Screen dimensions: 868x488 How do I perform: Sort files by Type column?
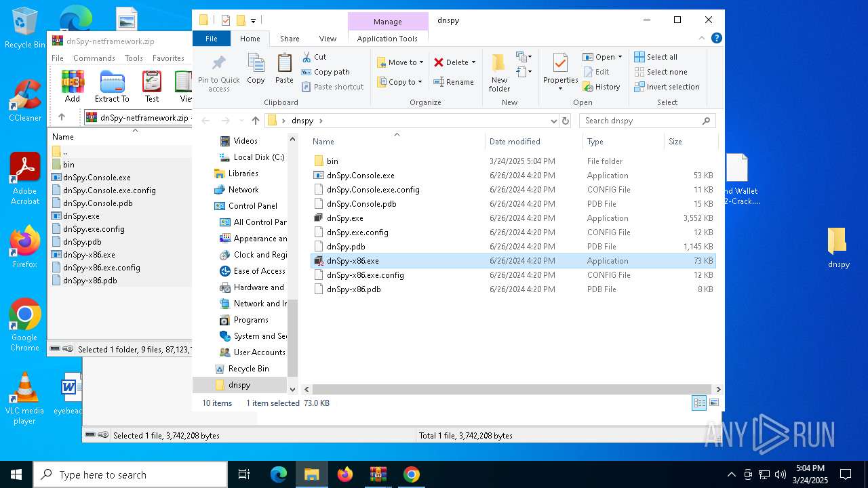(623, 142)
